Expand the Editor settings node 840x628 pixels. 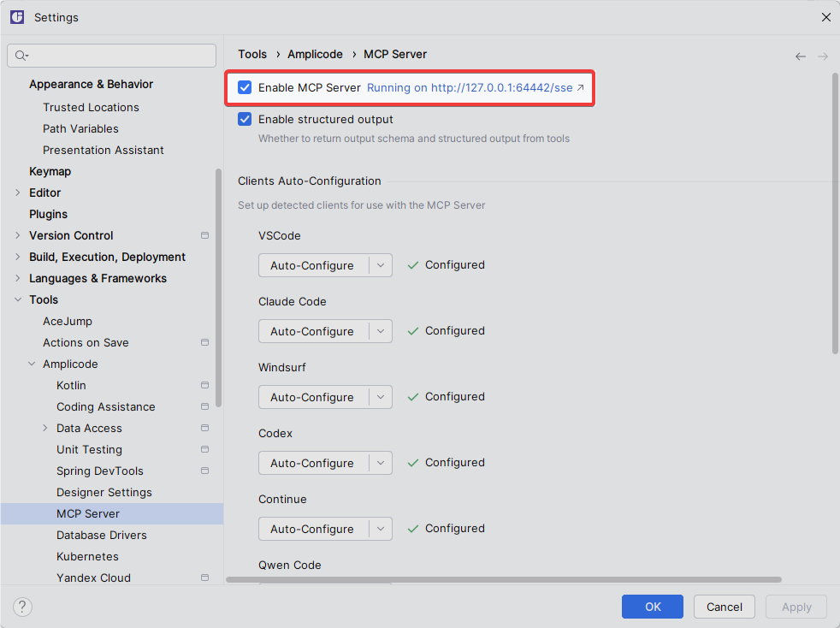(18, 193)
